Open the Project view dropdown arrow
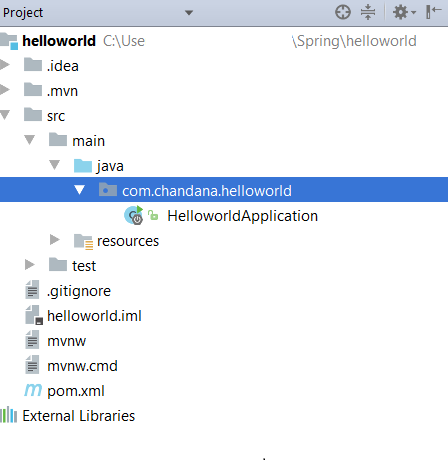 click(x=189, y=13)
